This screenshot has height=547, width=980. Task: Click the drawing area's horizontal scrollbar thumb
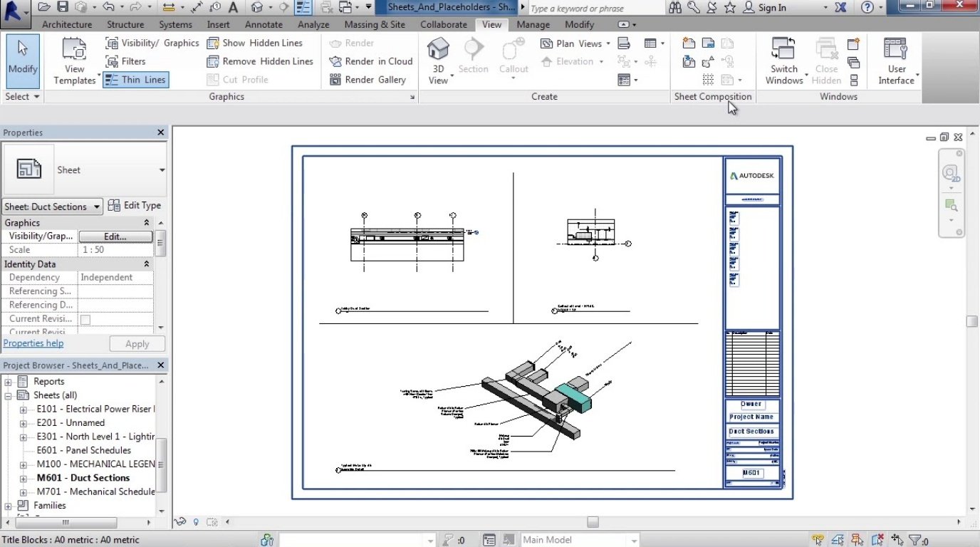click(x=593, y=522)
